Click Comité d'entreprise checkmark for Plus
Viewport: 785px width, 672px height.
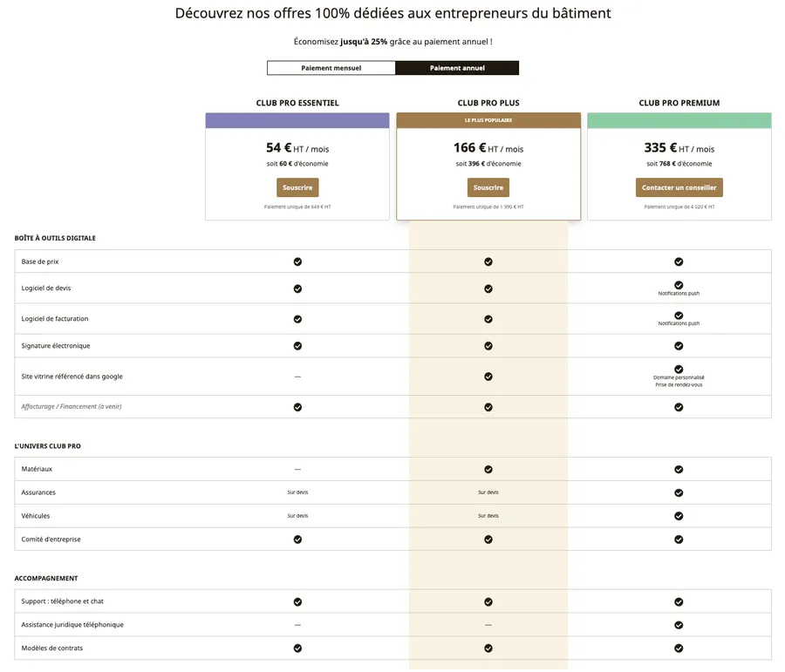point(488,540)
